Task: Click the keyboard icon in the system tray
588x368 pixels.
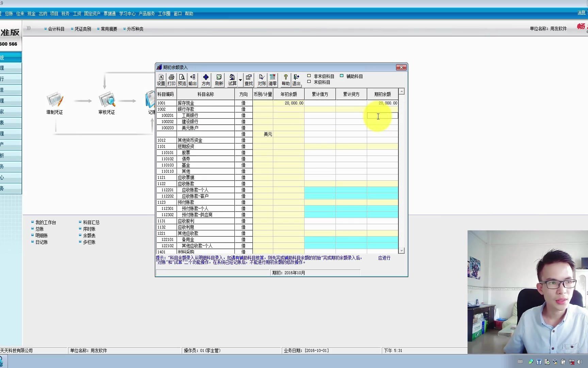Action: click(x=520, y=362)
